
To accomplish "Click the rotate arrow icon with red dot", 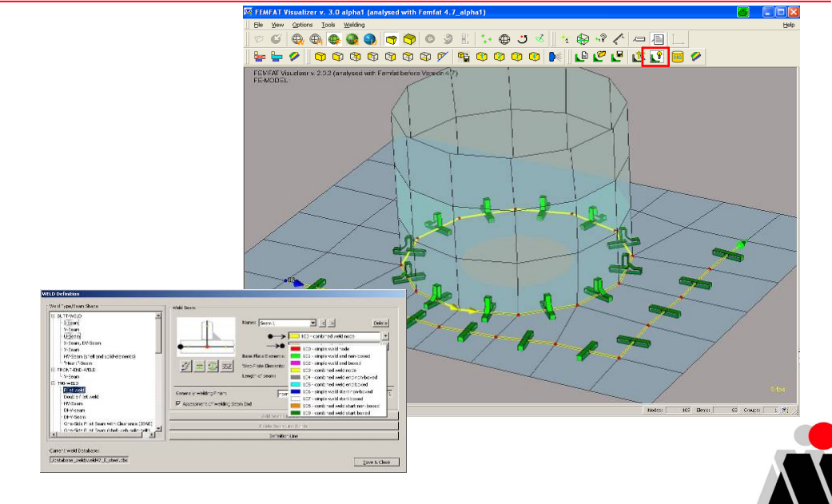I will pos(522,39).
